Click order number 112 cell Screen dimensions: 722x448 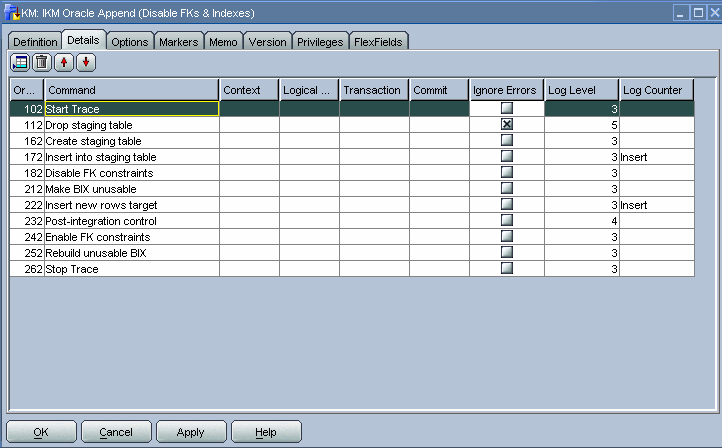[x=27, y=125]
